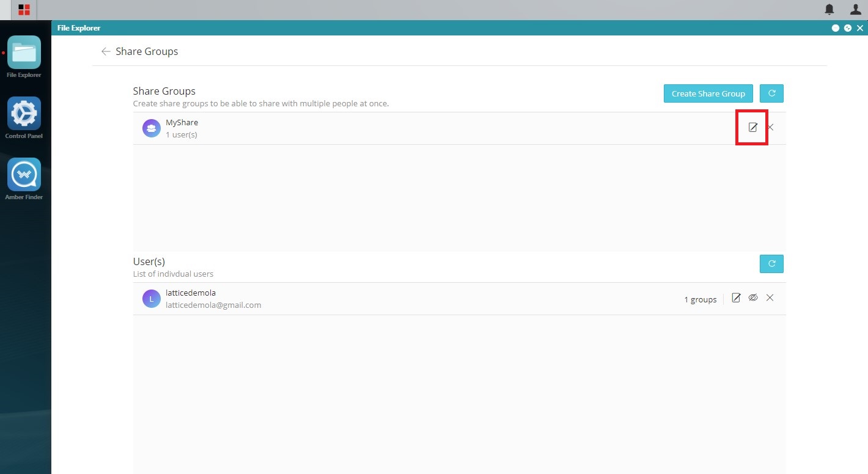The height and width of the screenshot is (474, 868).
Task: Click the MyShare group name
Action: point(182,122)
